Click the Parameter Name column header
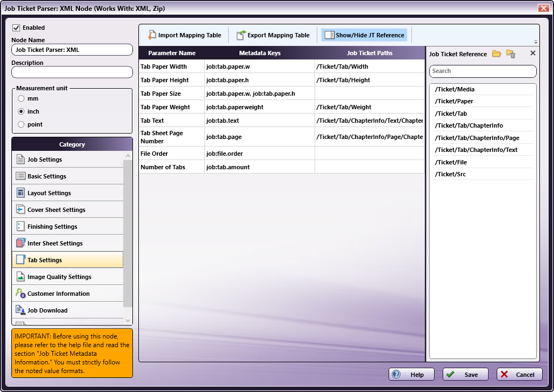 (172, 53)
